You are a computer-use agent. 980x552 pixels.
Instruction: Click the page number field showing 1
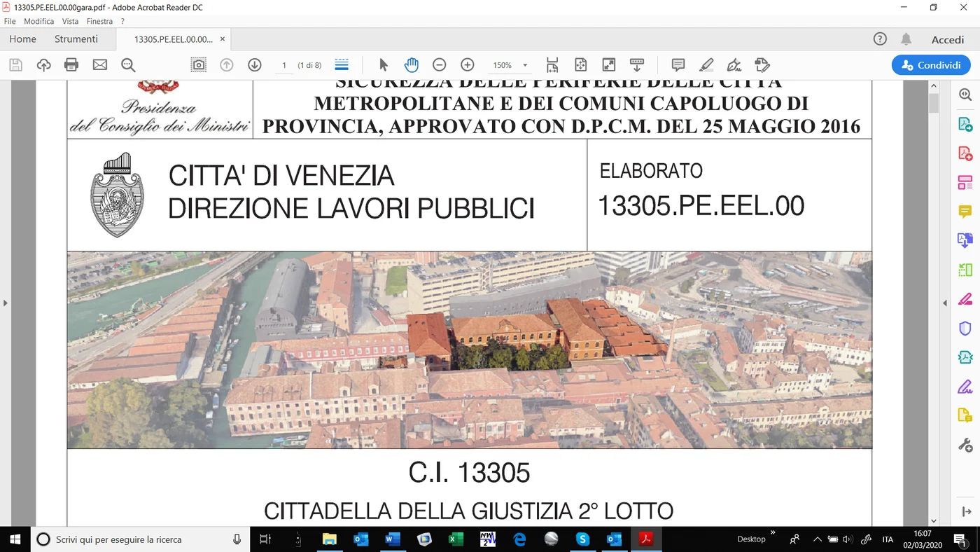[x=283, y=65]
